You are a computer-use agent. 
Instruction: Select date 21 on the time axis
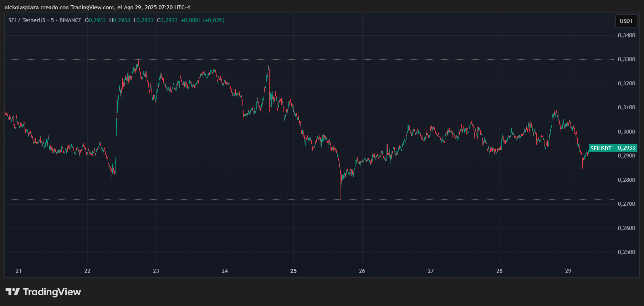19,271
